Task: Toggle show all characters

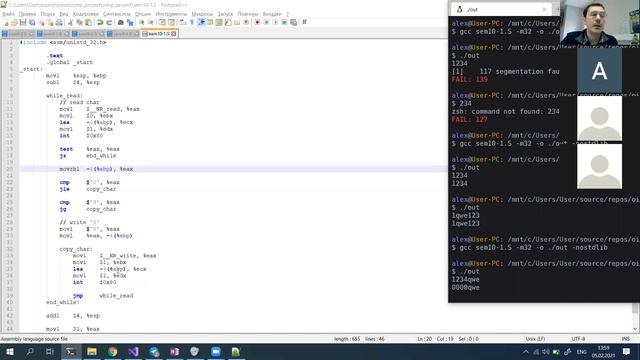Action: pyautogui.click(x=191, y=22)
